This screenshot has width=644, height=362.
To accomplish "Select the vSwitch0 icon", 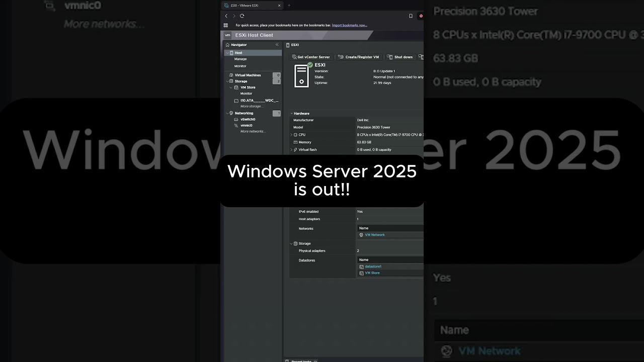I will coord(236,119).
